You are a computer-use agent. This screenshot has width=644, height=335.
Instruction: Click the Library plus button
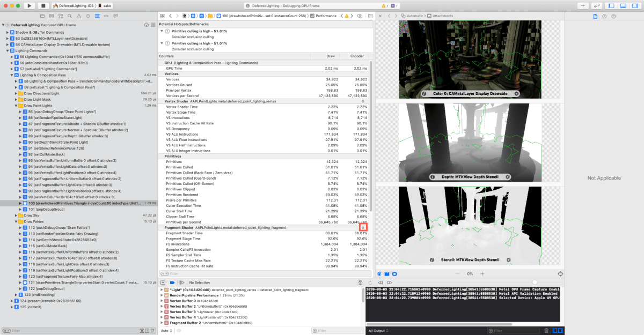[583, 5]
